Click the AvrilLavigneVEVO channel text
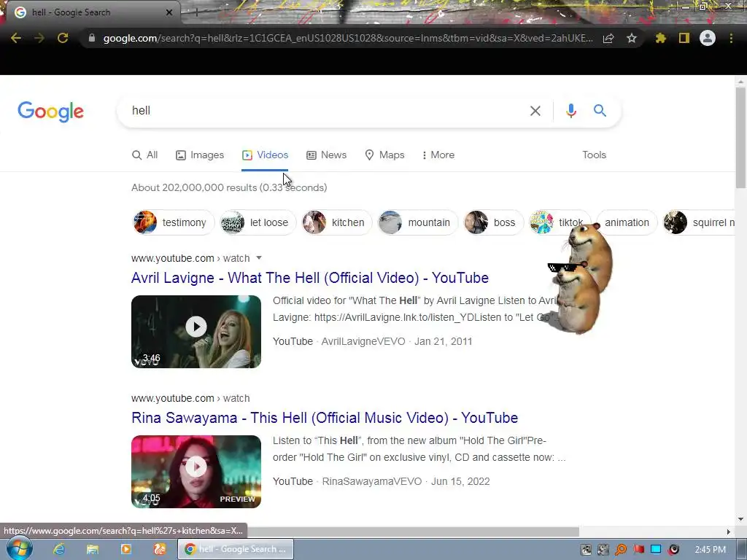 (363, 341)
